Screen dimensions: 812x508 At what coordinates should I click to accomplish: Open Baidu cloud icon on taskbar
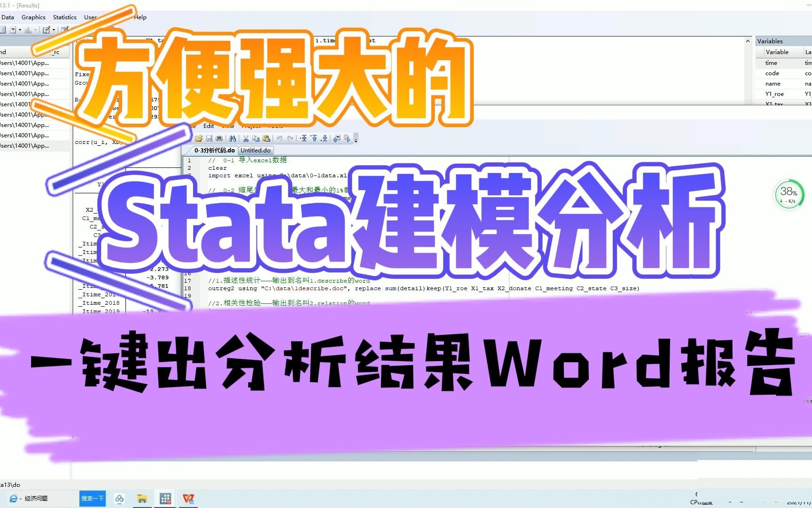119,499
